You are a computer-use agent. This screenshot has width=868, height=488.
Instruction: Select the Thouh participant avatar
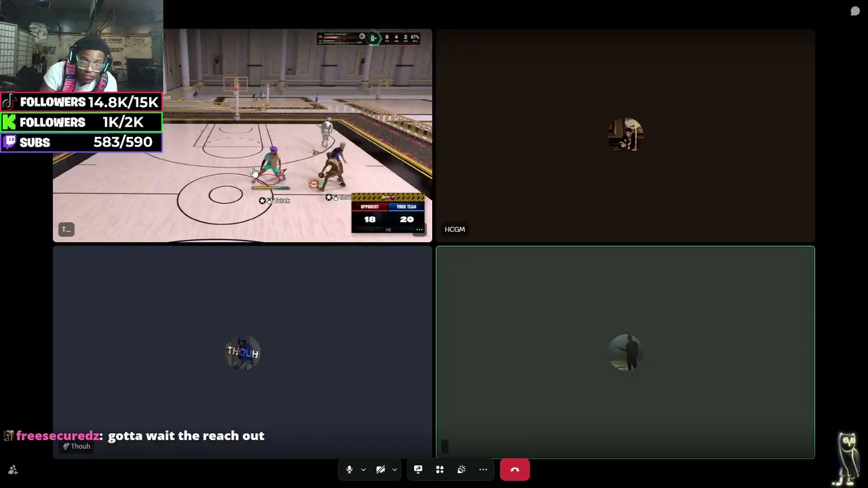pos(243,352)
